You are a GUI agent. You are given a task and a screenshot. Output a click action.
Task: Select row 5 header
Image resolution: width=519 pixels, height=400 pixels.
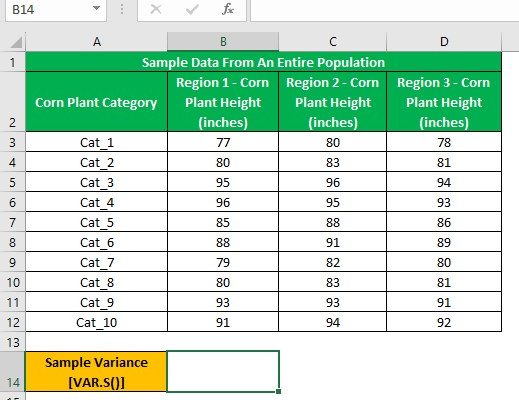[12, 182]
